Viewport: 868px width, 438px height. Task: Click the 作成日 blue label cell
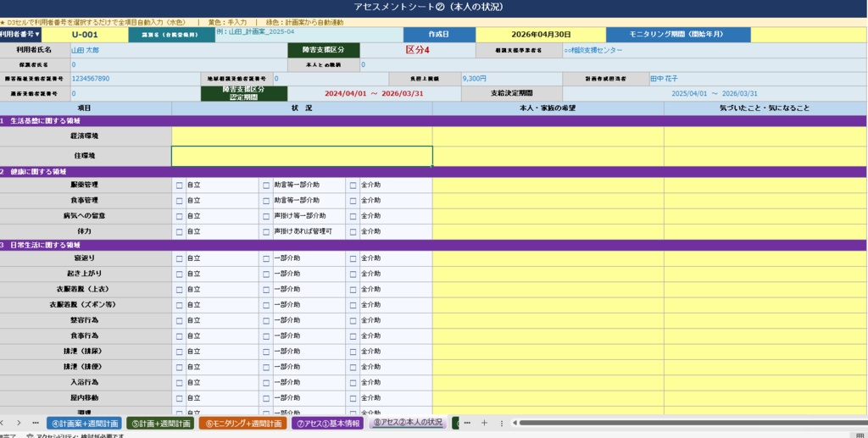pos(439,34)
